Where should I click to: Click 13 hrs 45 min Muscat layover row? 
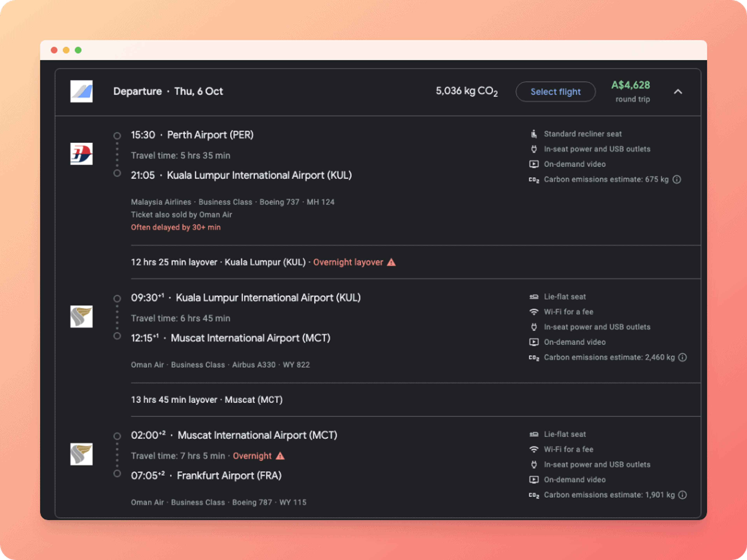207,400
